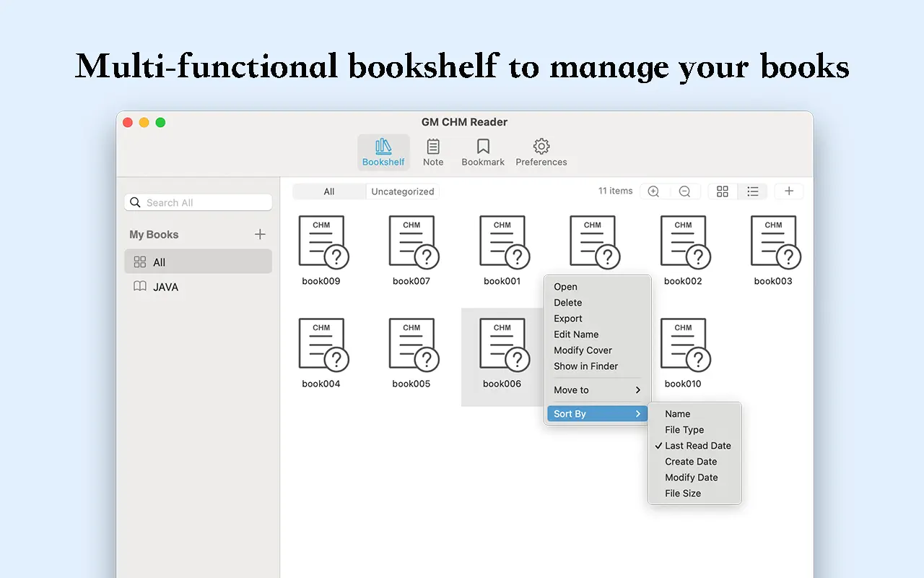Expand the Move to submenu

click(x=597, y=390)
